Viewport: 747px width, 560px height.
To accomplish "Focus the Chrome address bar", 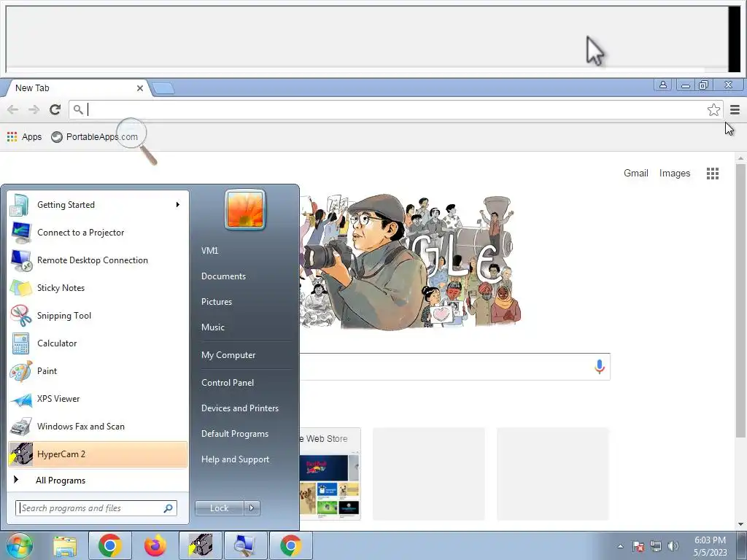I will (395, 110).
